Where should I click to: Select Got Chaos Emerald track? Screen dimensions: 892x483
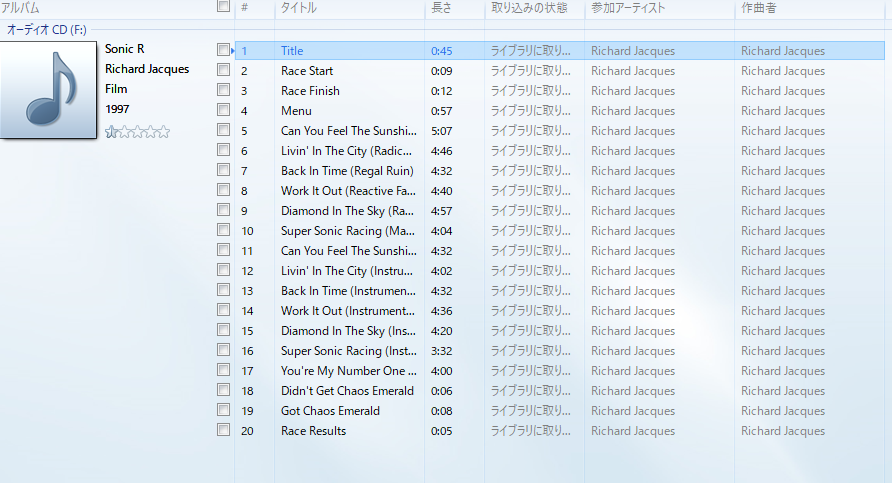click(330, 411)
